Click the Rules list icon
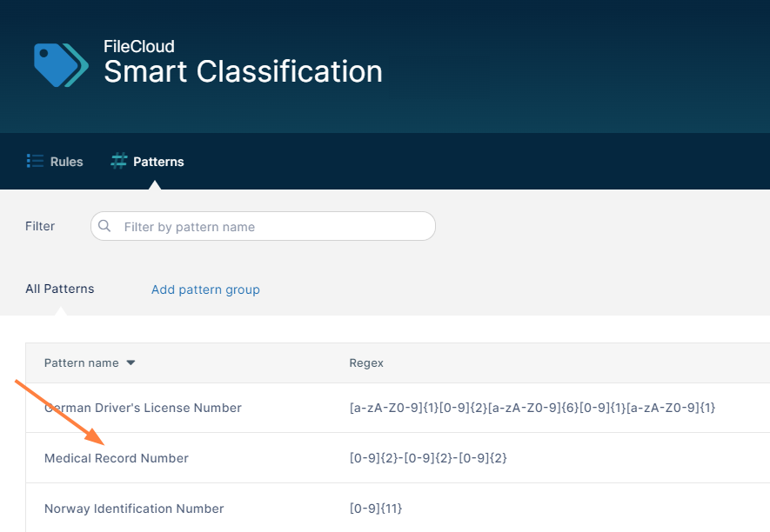Viewport: 770px width, 532px height. (x=35, y=161)
